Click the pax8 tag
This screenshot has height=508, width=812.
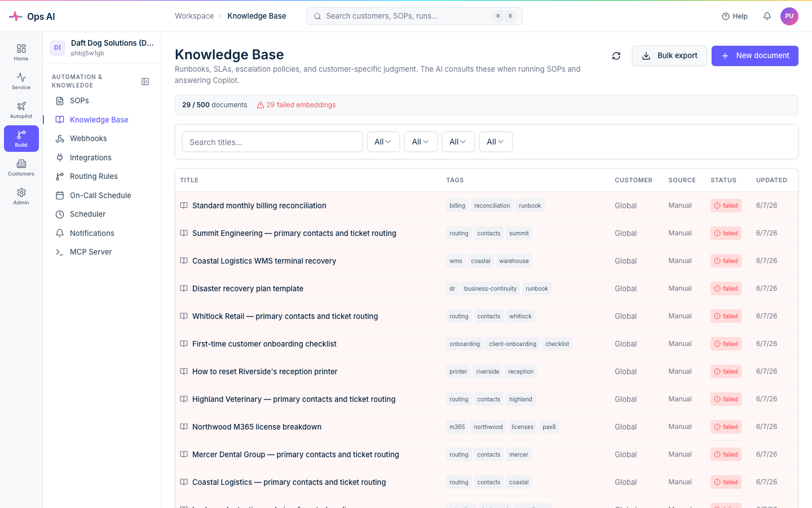[x=549, y=427]
